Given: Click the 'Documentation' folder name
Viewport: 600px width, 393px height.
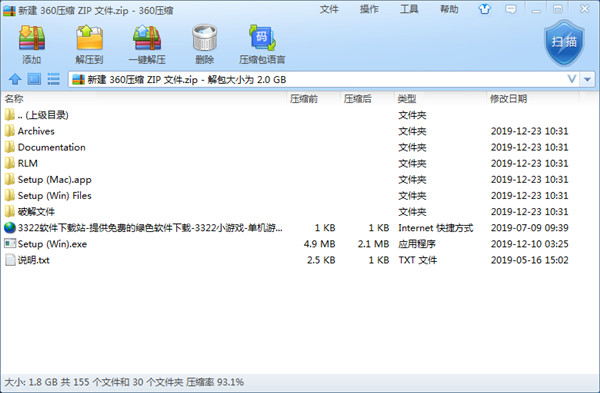Looking at the screenshot, I should [52, 147].
